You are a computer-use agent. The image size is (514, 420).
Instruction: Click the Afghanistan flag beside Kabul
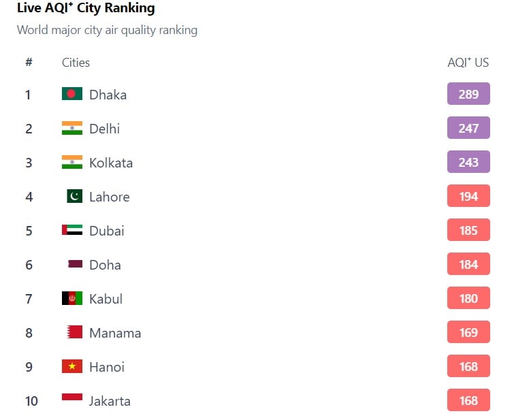tap(71, 298)
